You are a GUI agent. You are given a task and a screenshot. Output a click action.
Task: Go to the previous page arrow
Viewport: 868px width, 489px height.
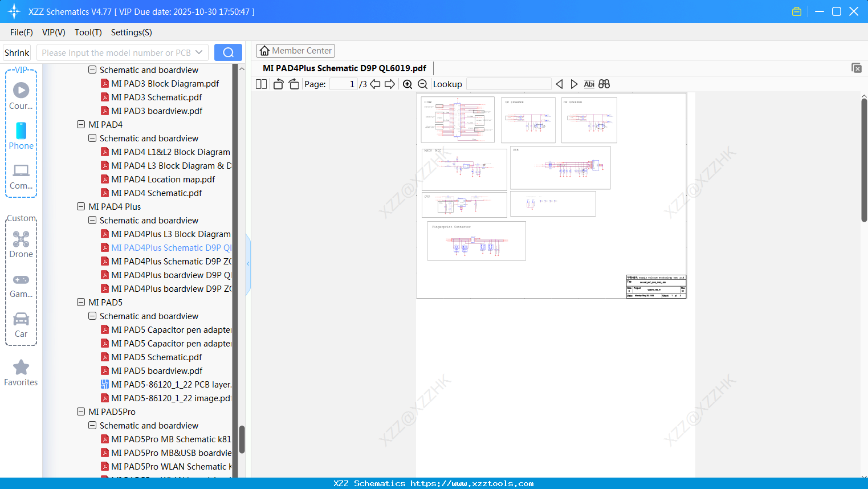[x=375, y=84]
